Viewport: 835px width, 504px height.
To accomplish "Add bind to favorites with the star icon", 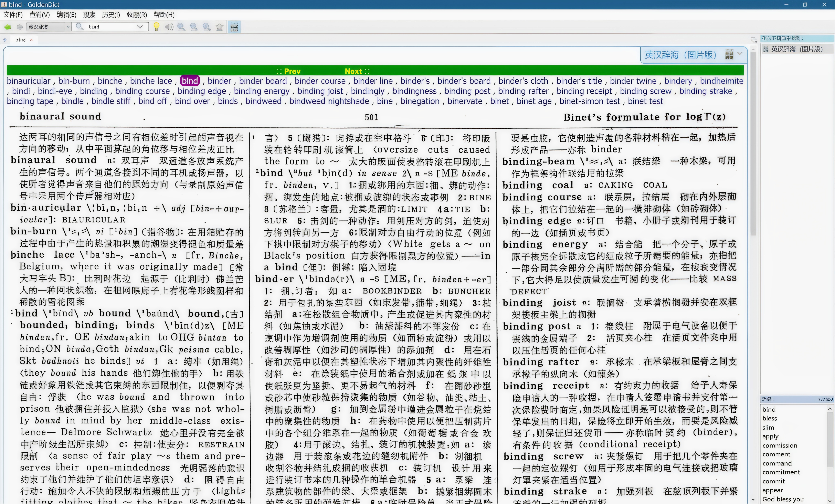I will pyautogui.click(x=220, y=27).
